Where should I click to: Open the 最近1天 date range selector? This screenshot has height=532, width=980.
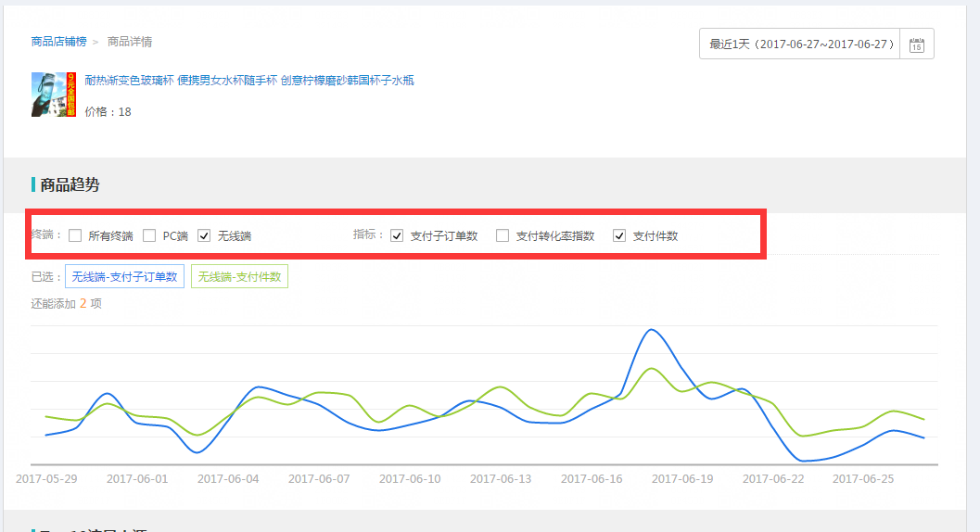coord(801,44)
